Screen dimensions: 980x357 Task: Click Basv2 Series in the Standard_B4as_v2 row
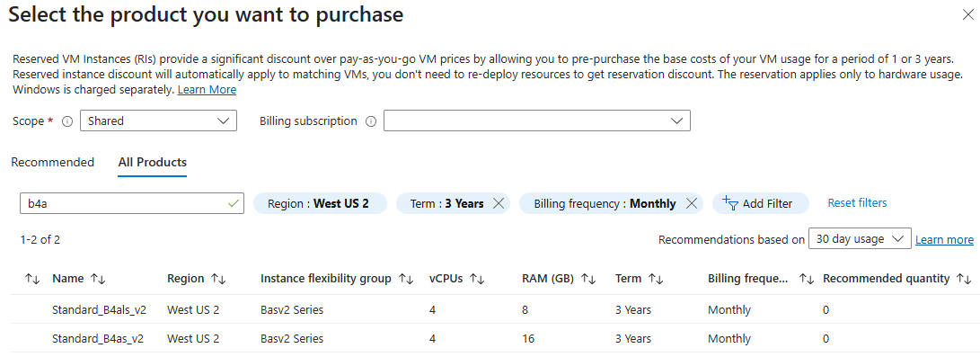(292, 338)
